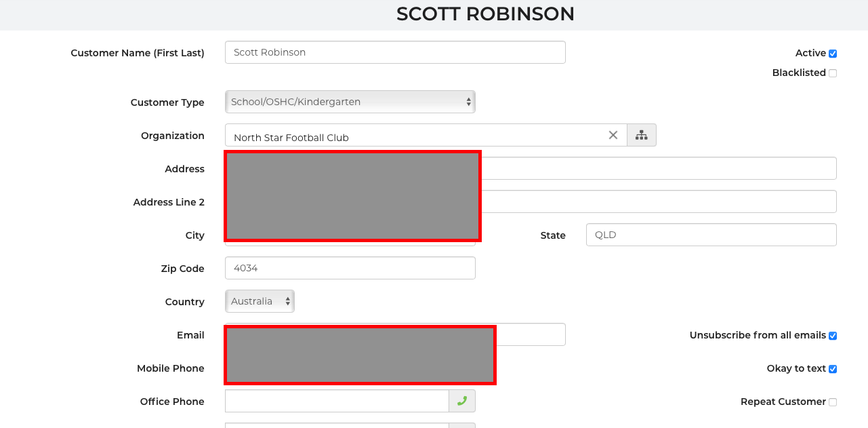
Task: Select the Address Line 2 field
Action: pos(657,201)
